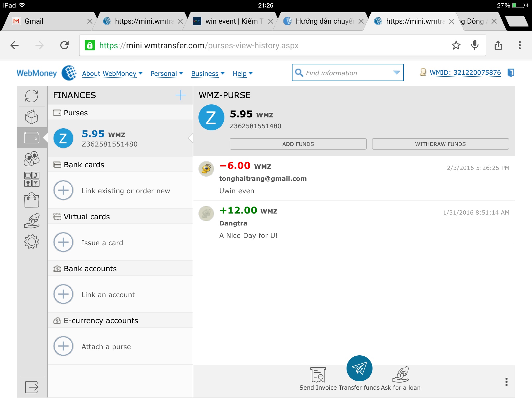This screenshot has width=532, height=399.
Task: Click the plus circle for Link existing or order new
Action: (63, 190)
